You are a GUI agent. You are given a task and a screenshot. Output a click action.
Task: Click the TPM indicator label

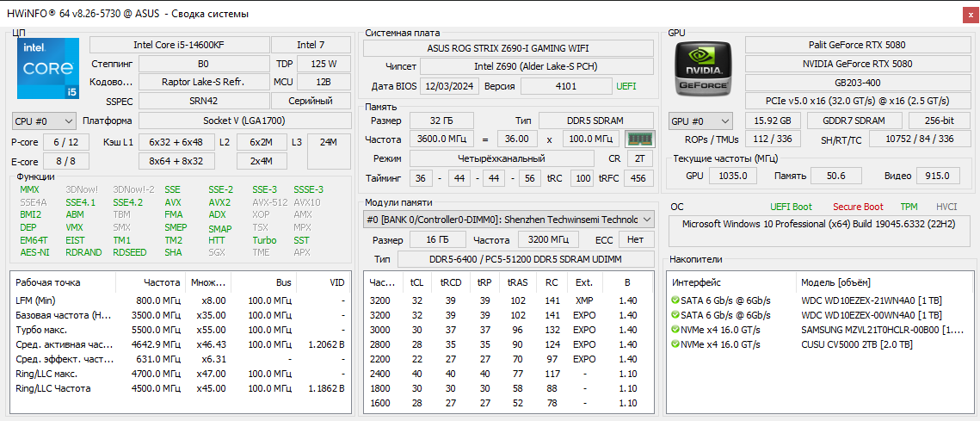coord(909,207)
